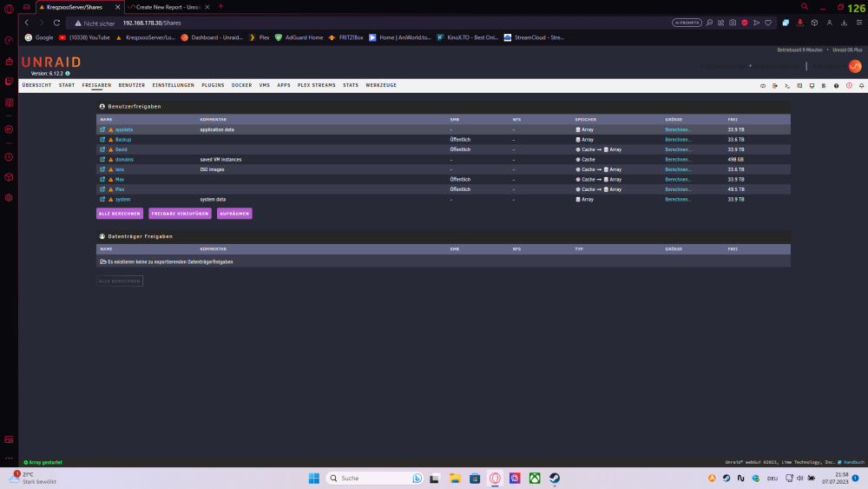Click the weather widget in taskbar
The width and height of the screenshot is (868, 489).
click(33, 478)
